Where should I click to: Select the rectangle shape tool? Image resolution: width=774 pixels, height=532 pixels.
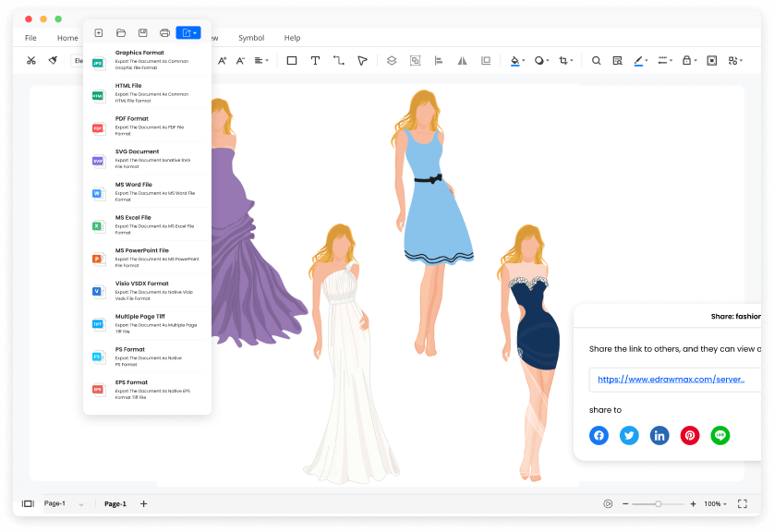click(292, 61)
